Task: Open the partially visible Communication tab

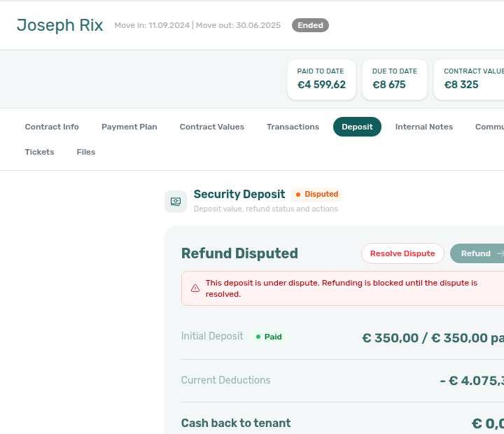Action: coord(489,127)
